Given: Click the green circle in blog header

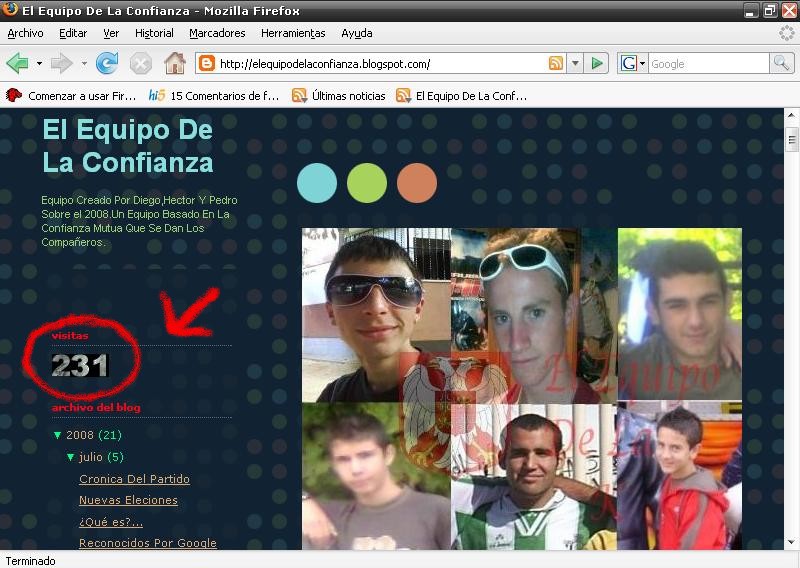Looking at the screenshot, I should [x=367, y=183].
